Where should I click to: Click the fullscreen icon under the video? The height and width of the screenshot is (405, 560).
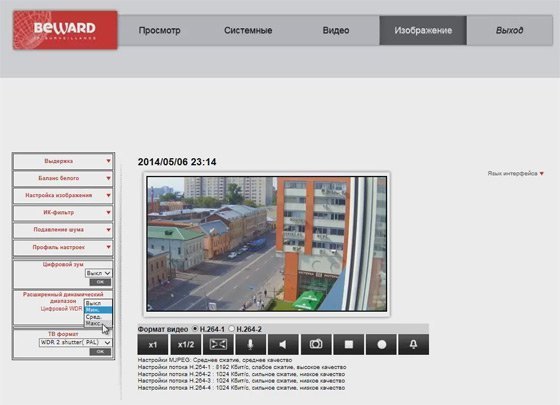click(x=218, y=344)
